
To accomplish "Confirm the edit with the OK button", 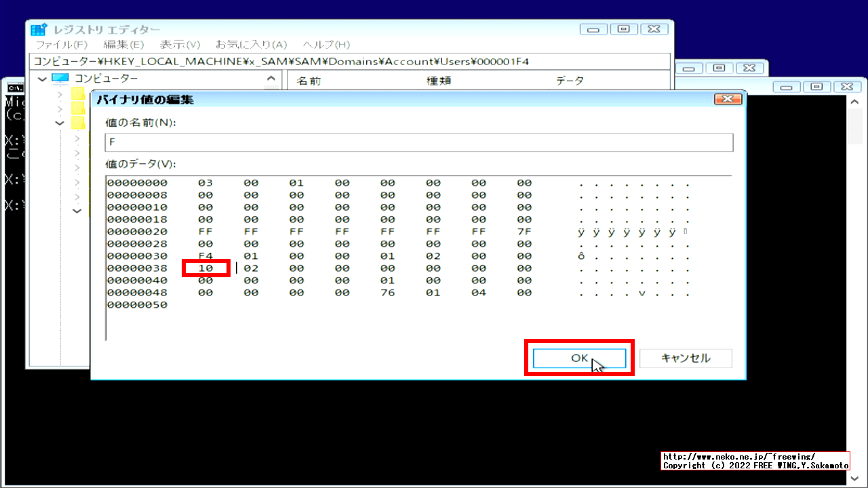I will pyautogui.click(x=580, y=358).
